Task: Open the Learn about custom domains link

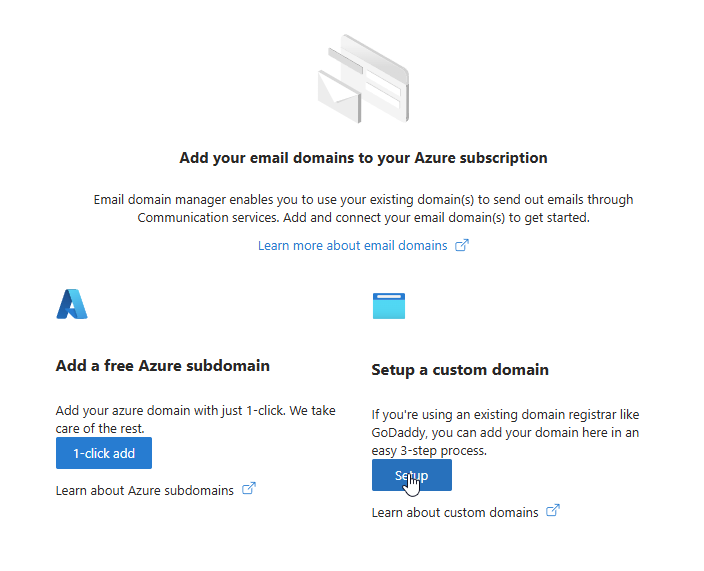Action: pos(455,512)
